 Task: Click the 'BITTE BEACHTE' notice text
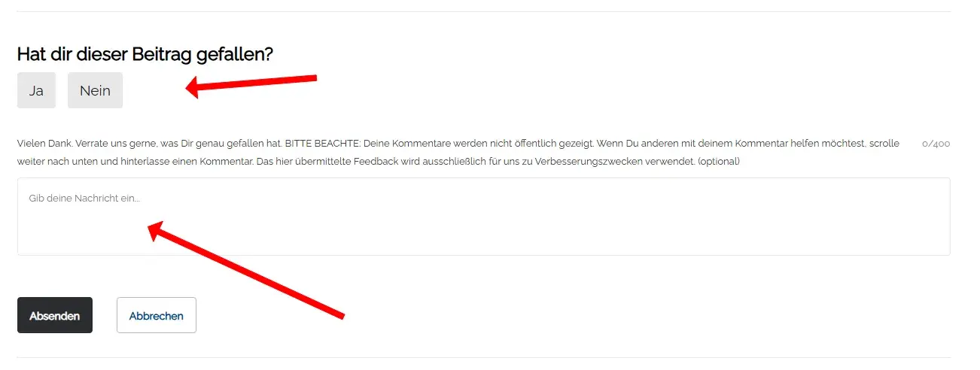coord(323,144)
